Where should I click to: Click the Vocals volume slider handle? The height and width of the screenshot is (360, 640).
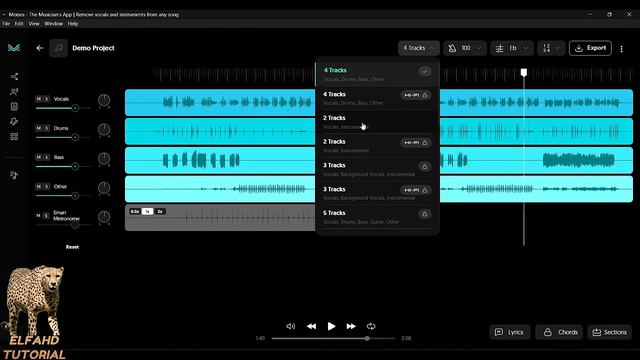(75, 108)
